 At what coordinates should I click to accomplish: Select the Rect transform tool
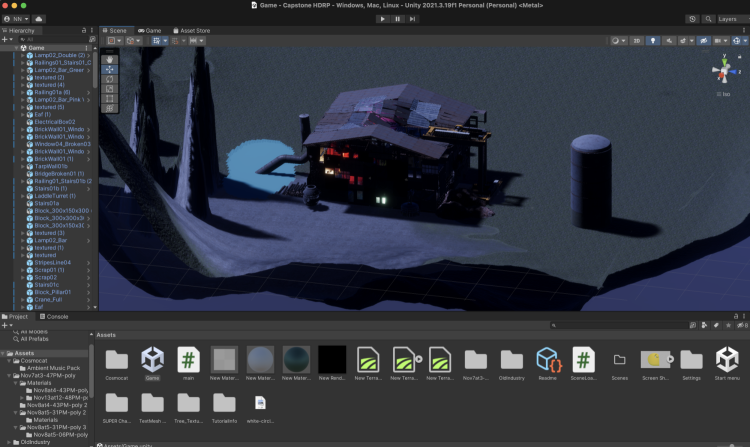pos(110,98)
